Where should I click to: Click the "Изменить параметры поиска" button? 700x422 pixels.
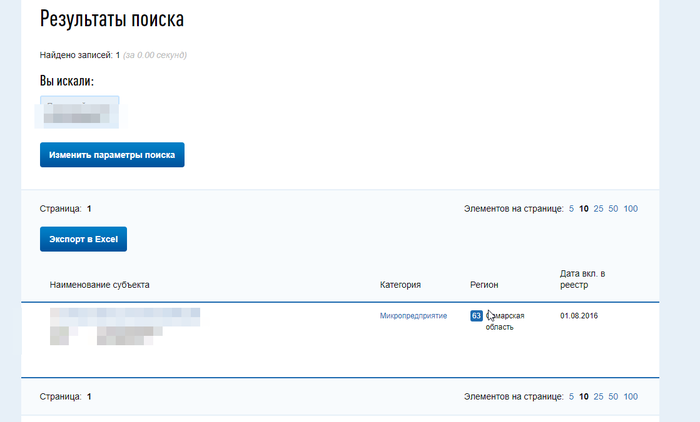tap(112, 156)
